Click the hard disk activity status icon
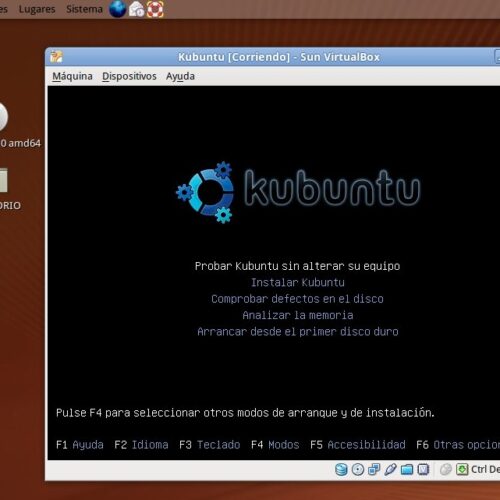The image size is (500, 500). 341,469
